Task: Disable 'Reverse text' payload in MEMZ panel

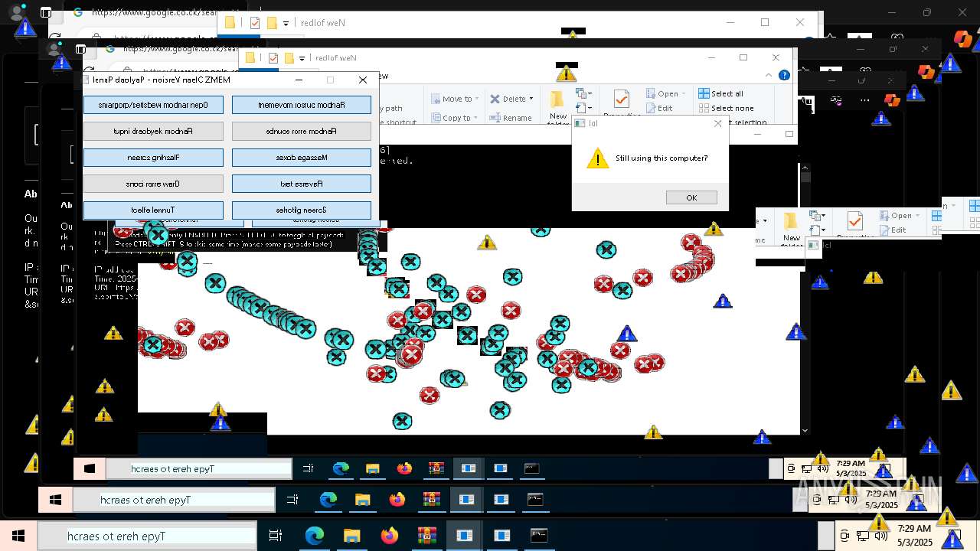Action: (x=301, y=184)
